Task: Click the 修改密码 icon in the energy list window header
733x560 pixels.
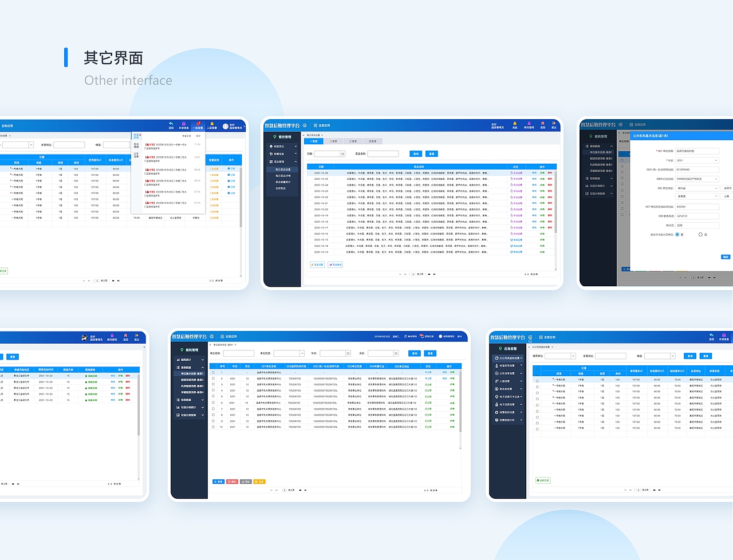Action: coord(404,336)
